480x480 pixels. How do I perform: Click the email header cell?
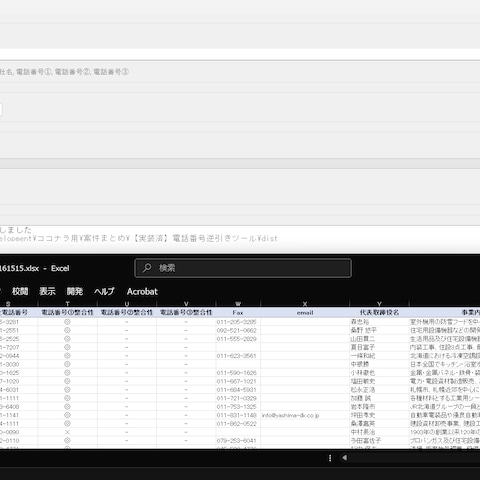click(x=305, y=312)
